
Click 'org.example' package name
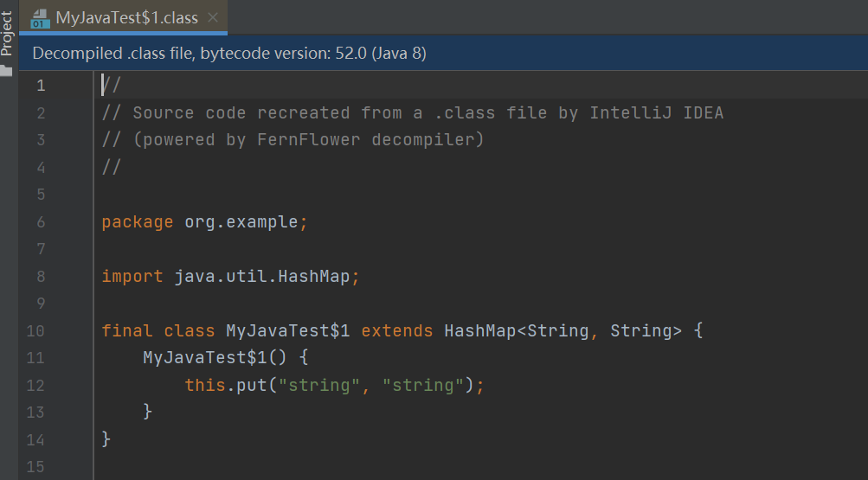point(241,222)
